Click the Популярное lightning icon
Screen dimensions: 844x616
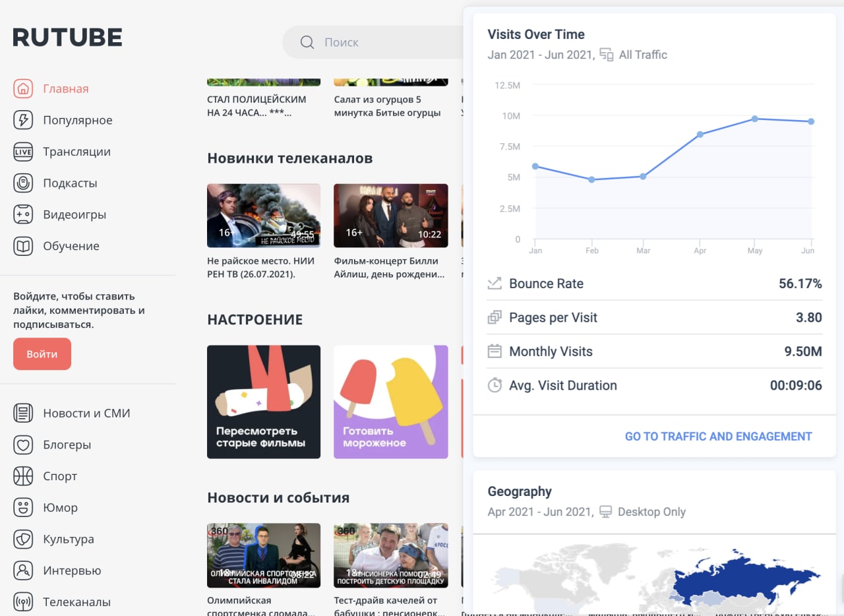coord(23,120)
